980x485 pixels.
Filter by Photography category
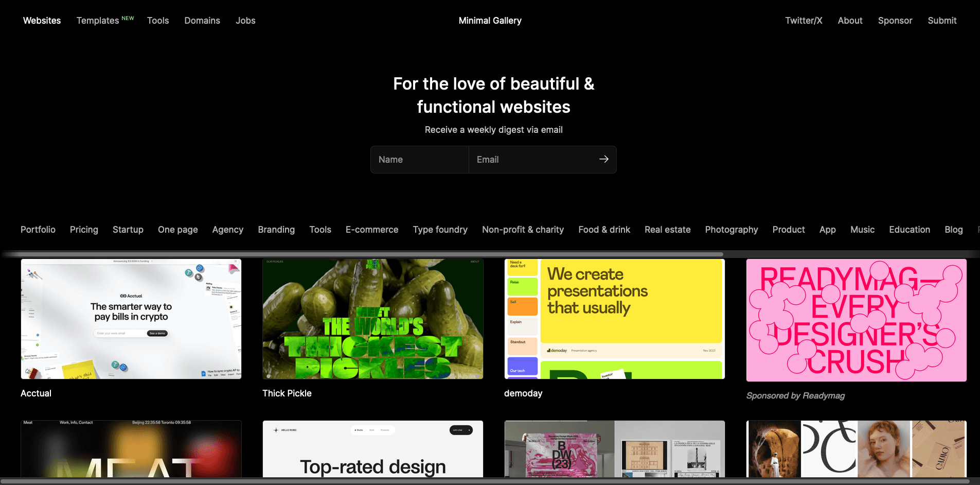732,230
